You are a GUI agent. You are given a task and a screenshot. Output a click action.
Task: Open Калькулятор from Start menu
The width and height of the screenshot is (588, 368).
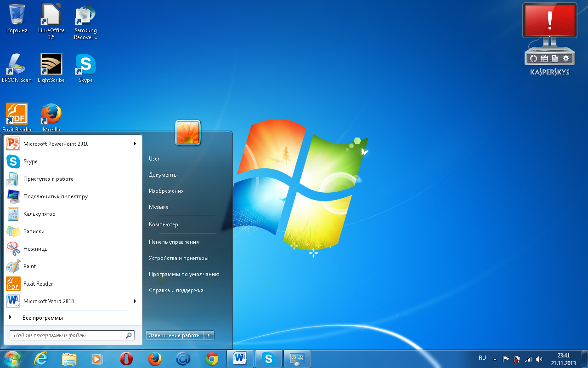(73, 214)
